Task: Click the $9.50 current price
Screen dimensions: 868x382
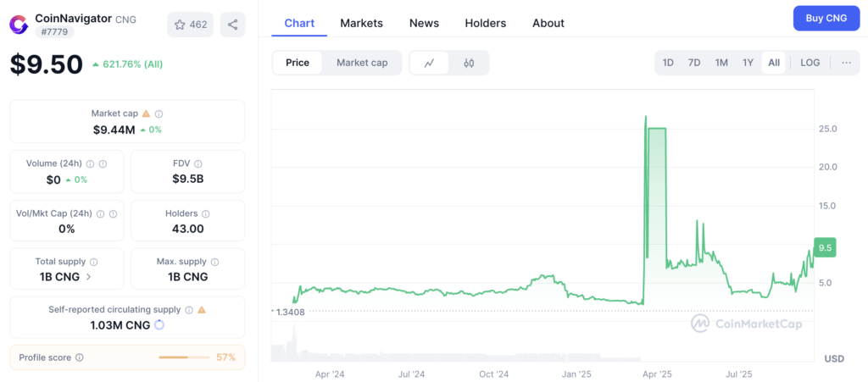Action: pyautogui.click(x=47, y=64)
